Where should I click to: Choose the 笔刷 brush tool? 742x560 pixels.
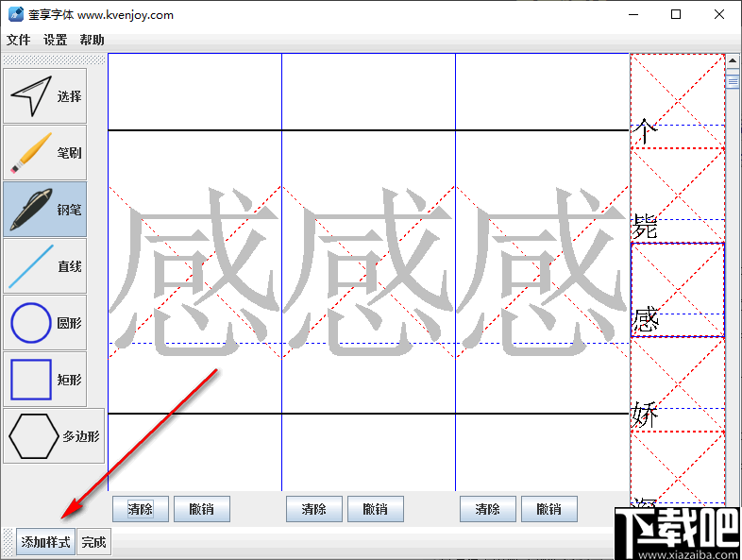[45, 152]
